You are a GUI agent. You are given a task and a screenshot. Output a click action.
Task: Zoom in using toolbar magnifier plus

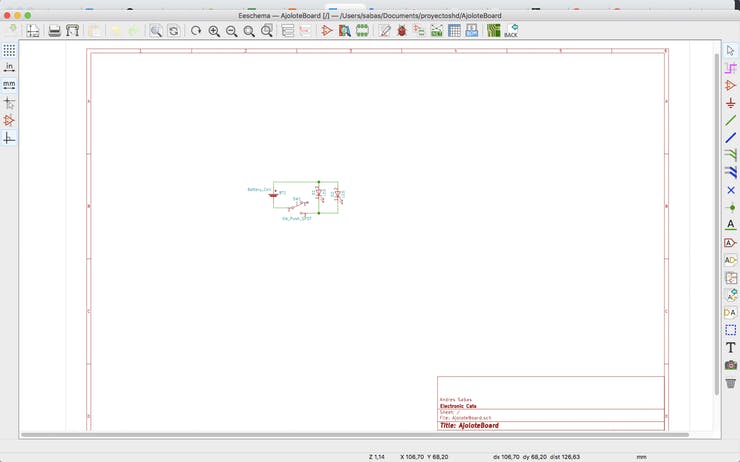214,31
